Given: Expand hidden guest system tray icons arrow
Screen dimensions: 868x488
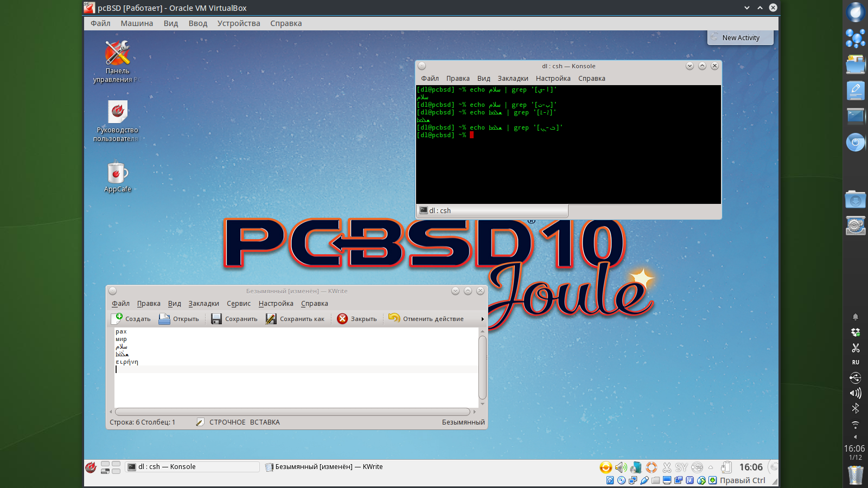Looking at the screenshot, I should pos(711,467).
